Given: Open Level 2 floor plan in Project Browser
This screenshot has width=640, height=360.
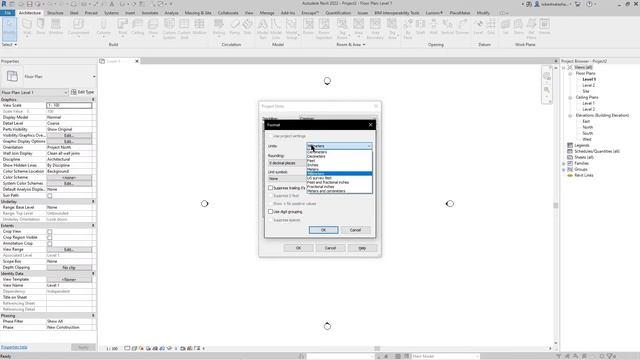Looking at the screenshot, I should pyautogui.click(x=588, y=85).
